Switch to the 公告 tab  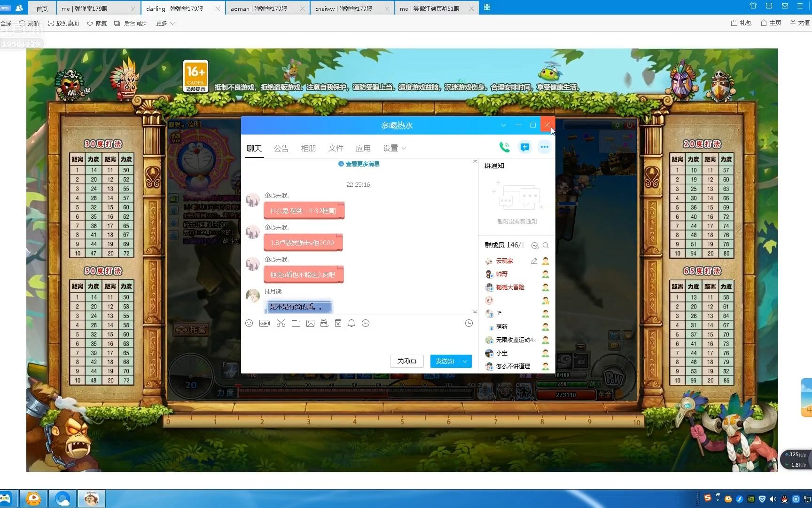pos(281,148)
